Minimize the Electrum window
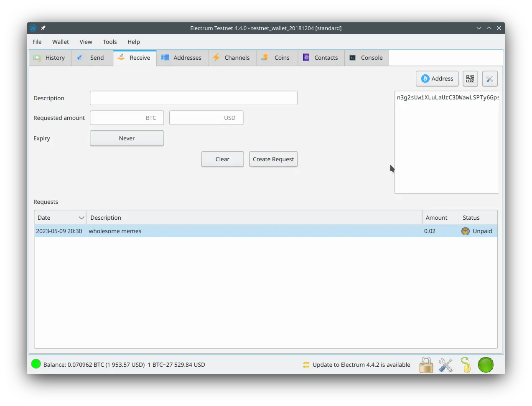The height and width of the screenshot is (406, 532). click(479, 28)
